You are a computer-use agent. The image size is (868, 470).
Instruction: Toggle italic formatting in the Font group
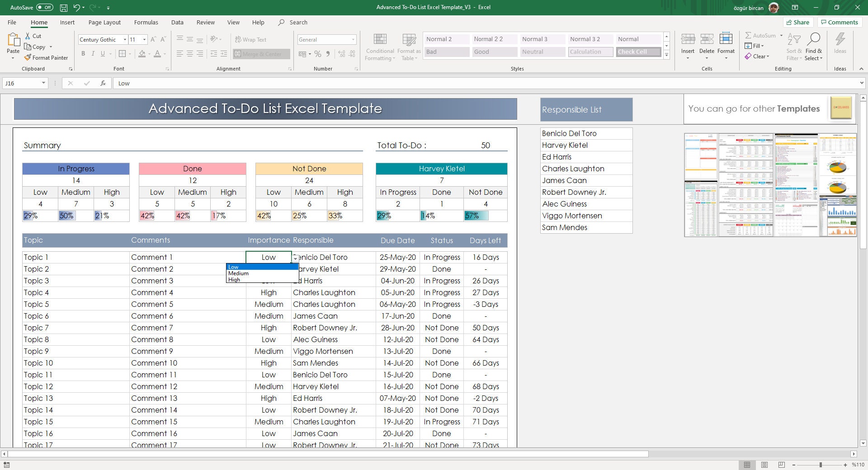pyautogui.click(x=93, y=53)
